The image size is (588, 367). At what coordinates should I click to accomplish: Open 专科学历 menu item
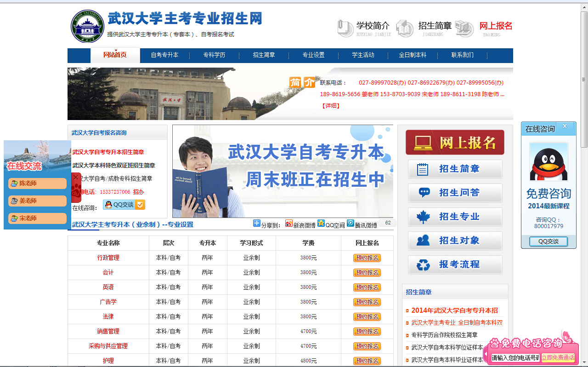(214, 55)
